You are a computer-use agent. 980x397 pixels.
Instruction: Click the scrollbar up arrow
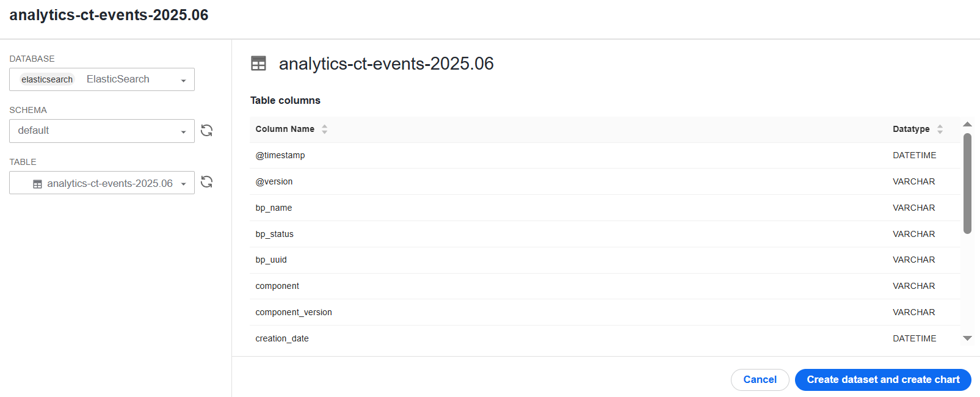(x=967, y=124)
